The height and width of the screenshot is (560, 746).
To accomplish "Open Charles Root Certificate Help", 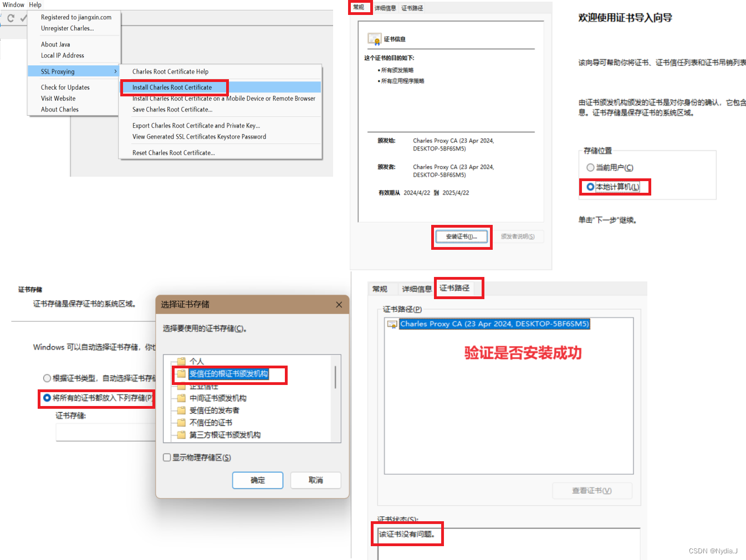I will [170, 71].
